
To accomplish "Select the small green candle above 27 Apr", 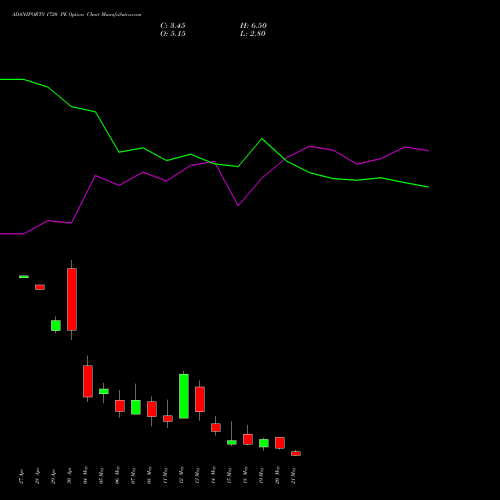I will click(24, 277).
